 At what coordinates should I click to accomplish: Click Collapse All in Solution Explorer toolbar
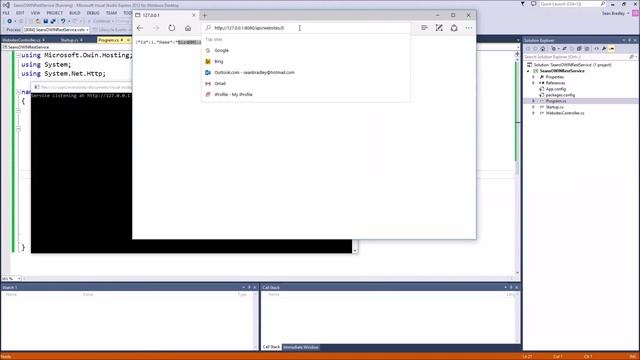pos(579,49)
